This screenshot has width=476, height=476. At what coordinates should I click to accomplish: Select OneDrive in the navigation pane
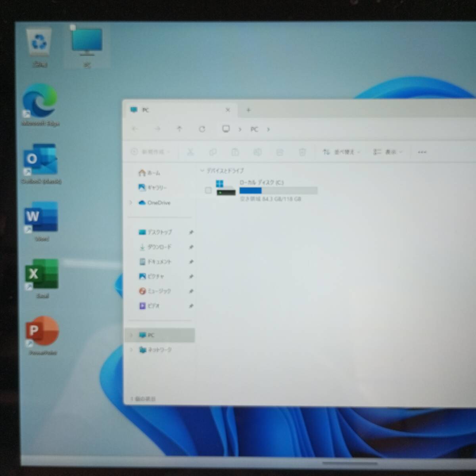(154, 203)
